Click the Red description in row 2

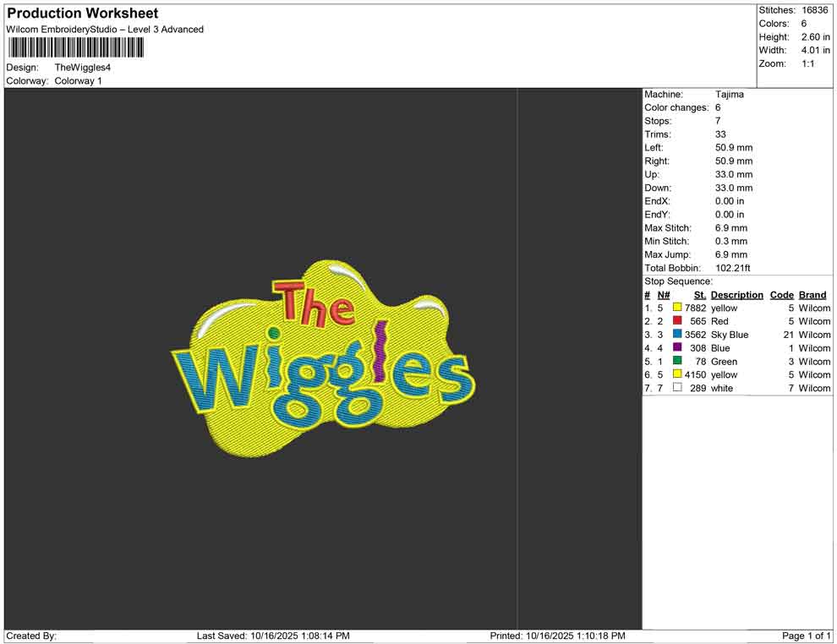719,321
